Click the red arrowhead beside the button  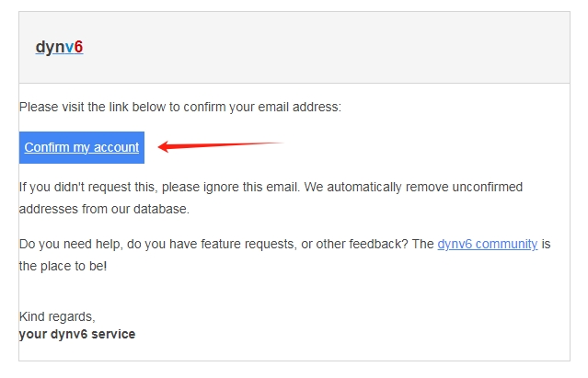point(166,146)
